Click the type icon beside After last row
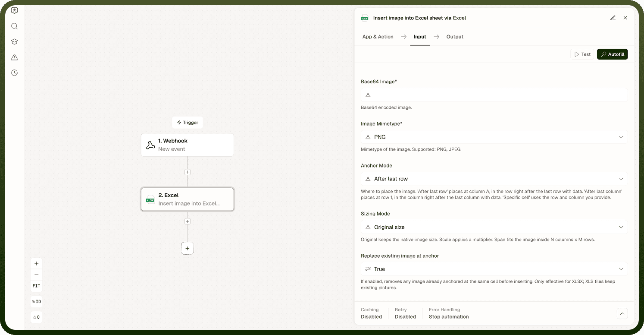 (x=368, y=179)
